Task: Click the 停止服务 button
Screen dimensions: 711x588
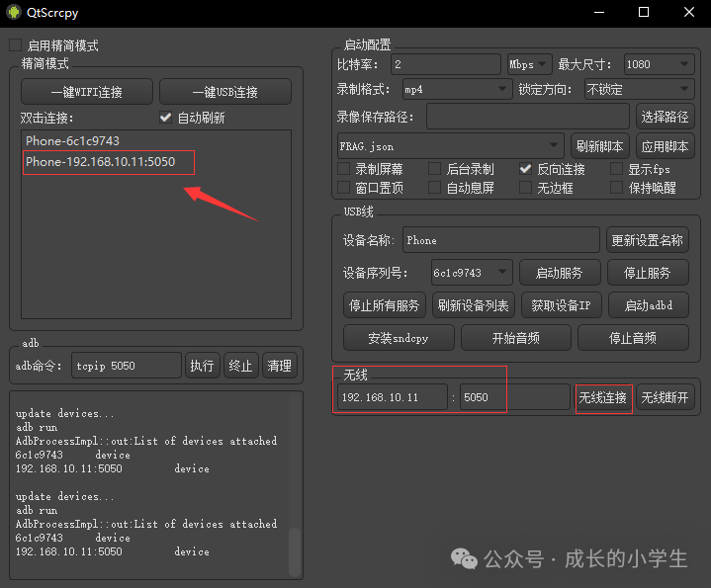Action: point(648,272)
